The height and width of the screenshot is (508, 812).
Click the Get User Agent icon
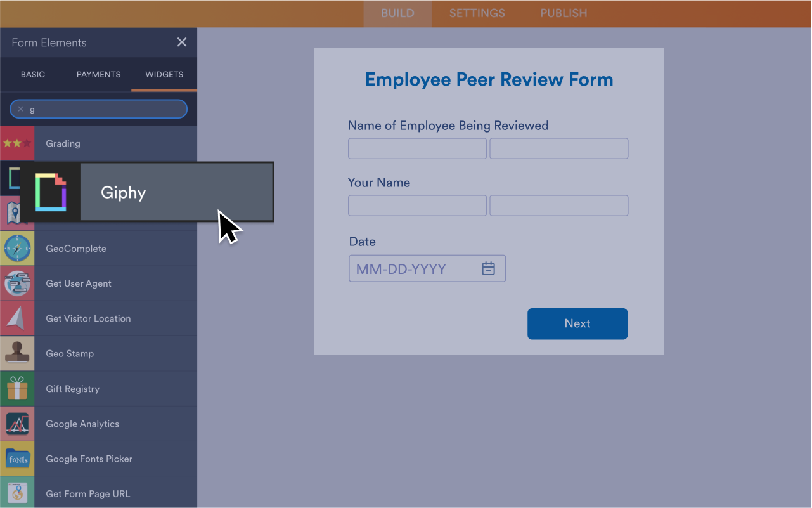tap(17, 283)
